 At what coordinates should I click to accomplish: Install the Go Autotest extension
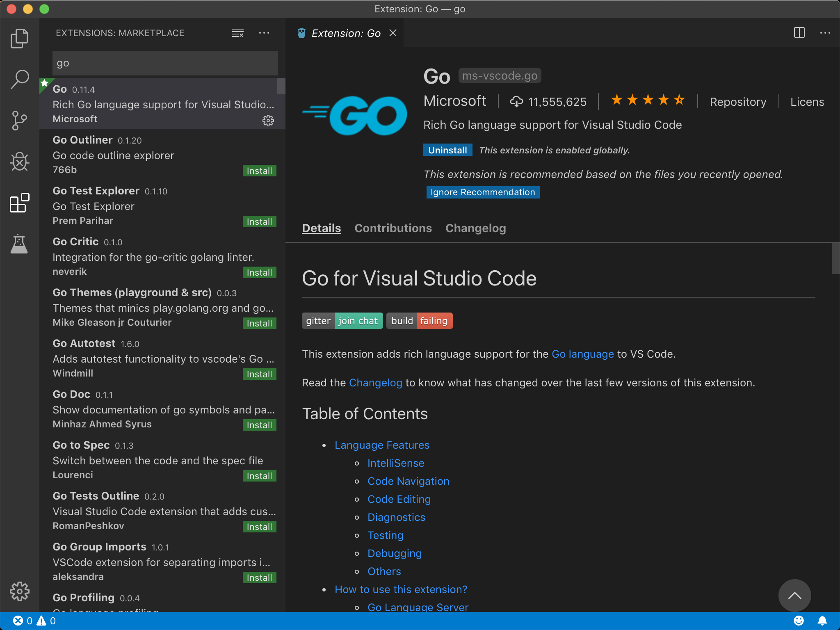click(x=259, y=374)
